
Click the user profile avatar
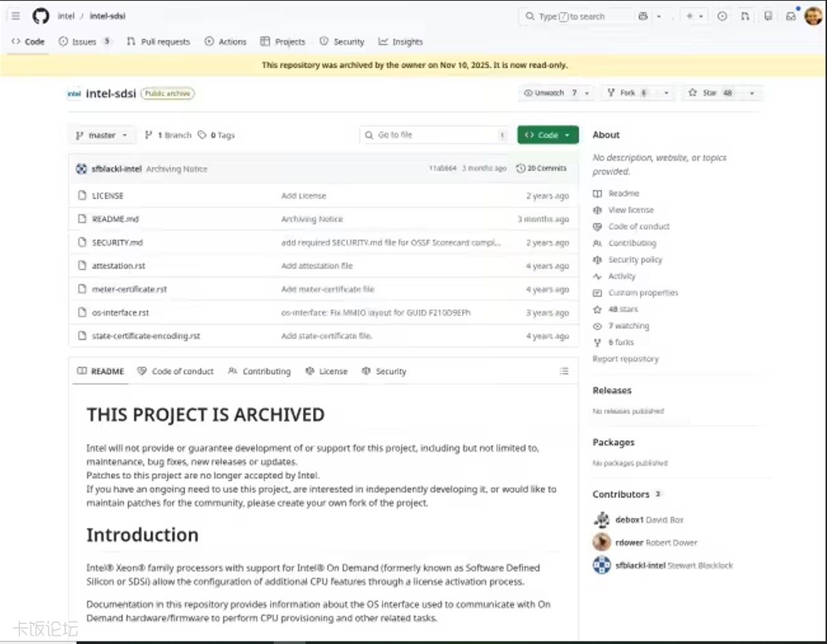point(813,16)
